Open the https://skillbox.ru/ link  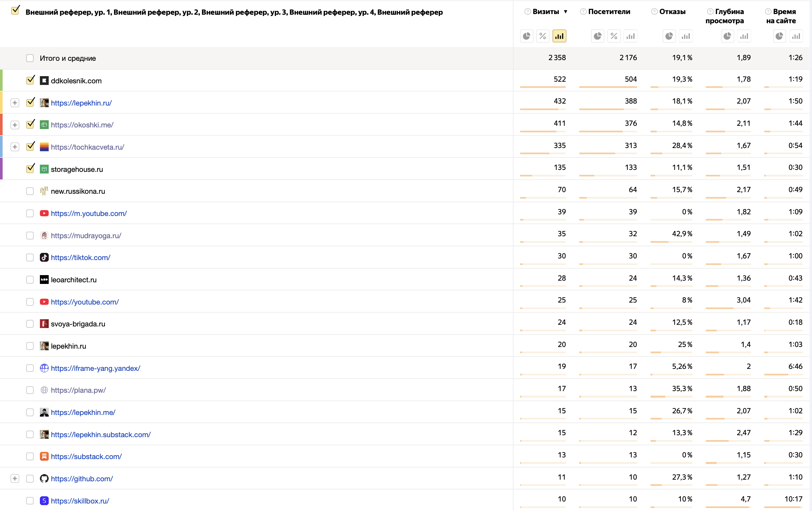[x=80, y=501]
